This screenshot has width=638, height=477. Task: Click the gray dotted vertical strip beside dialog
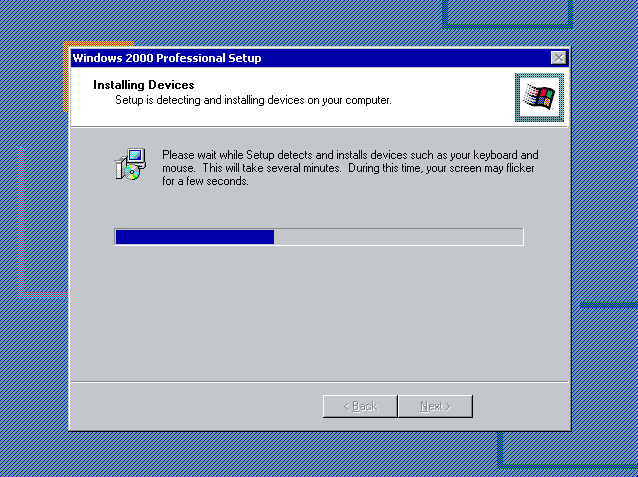[20, 222]
